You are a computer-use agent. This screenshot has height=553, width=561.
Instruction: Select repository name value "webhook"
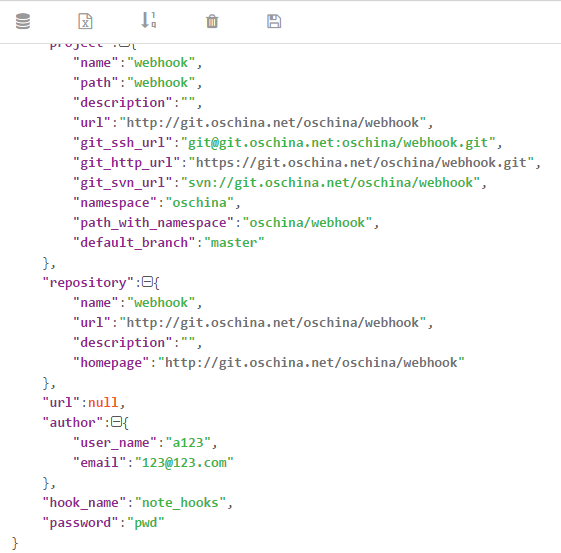(161, 303)
